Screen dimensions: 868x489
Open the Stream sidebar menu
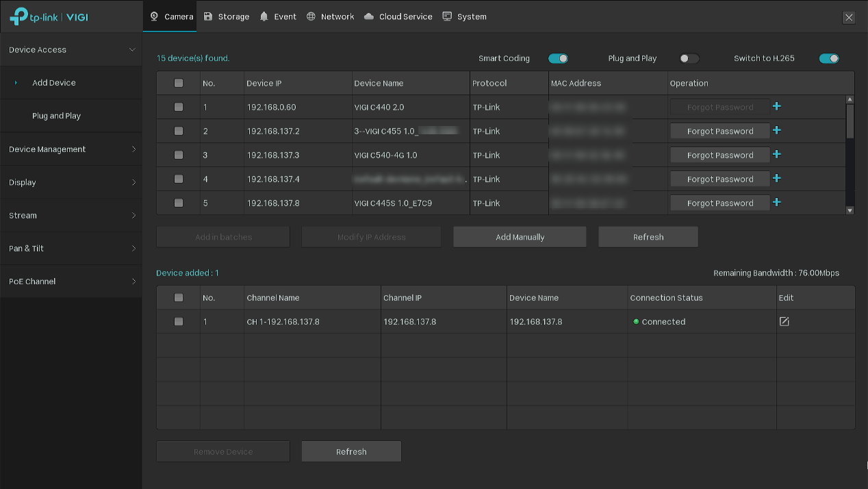click(71, 215)
